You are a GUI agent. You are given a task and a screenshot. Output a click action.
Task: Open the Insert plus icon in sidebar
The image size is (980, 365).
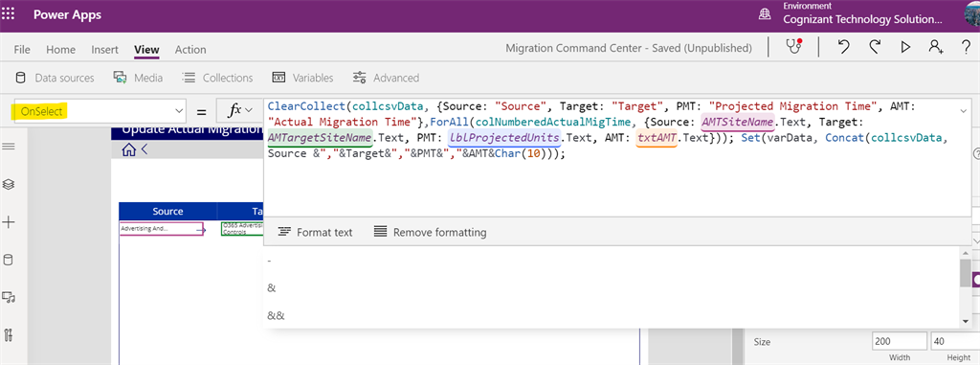(x=9, y=222)
